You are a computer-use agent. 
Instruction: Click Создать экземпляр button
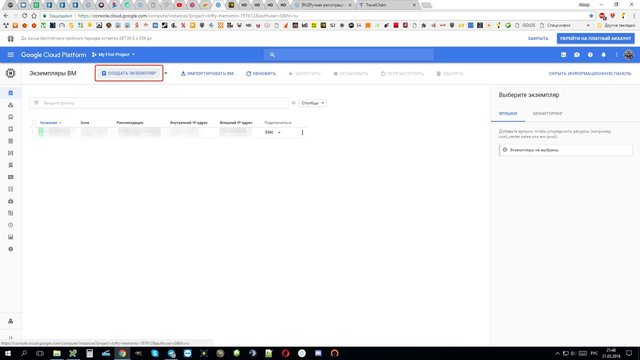pyautogui.click(x=129, y=73)
